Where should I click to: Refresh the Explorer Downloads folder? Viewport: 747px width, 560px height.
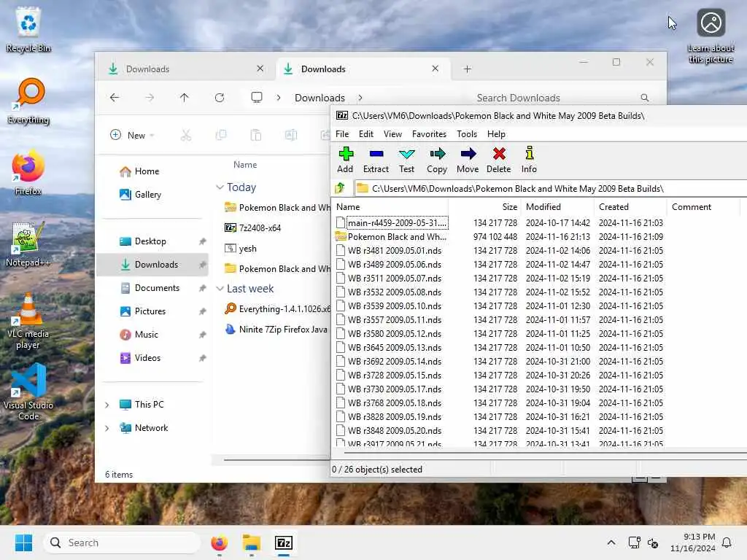[219, 98]
